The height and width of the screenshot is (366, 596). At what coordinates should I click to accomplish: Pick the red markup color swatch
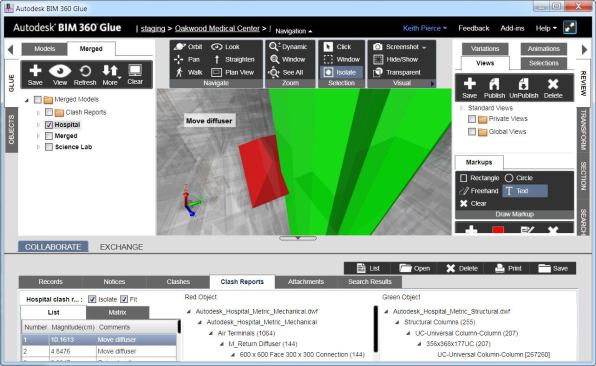tap(498, 230)
